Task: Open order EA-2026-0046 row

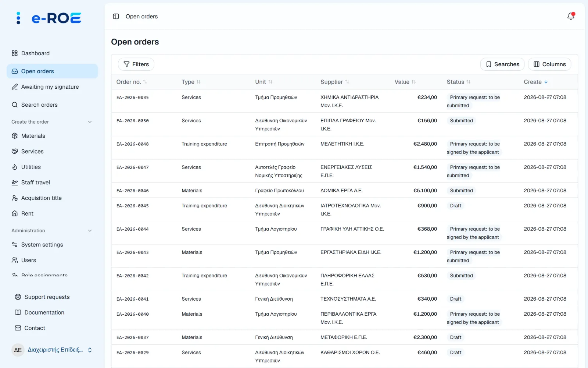Action: click(344, 191)
